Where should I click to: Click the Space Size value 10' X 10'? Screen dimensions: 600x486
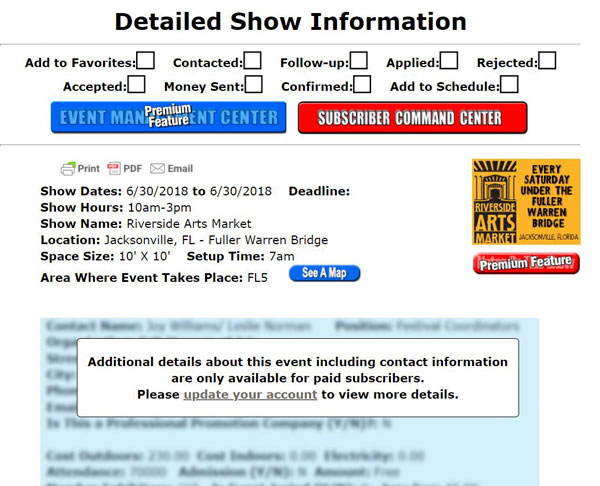click(145, 256)
